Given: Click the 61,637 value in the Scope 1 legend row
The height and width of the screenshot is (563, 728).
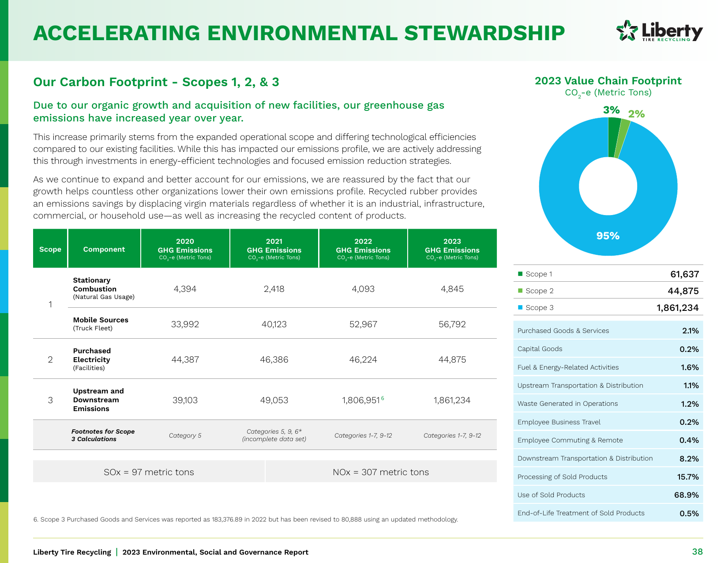Looking at the screenshot, I should (684, 274).
